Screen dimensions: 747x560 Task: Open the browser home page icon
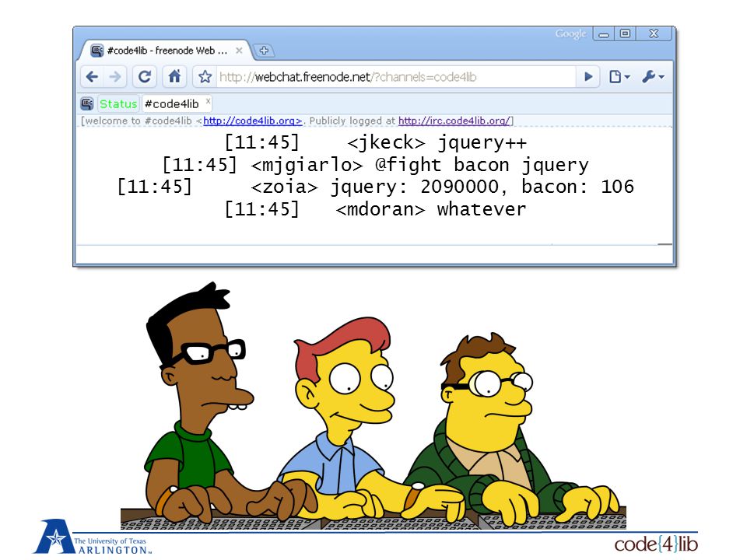[174, 77]
